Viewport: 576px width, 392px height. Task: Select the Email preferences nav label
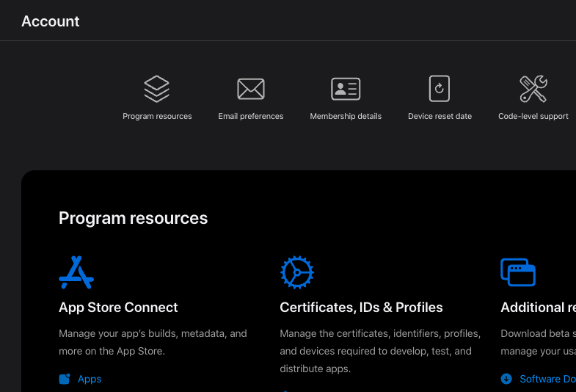coord(251,116)
